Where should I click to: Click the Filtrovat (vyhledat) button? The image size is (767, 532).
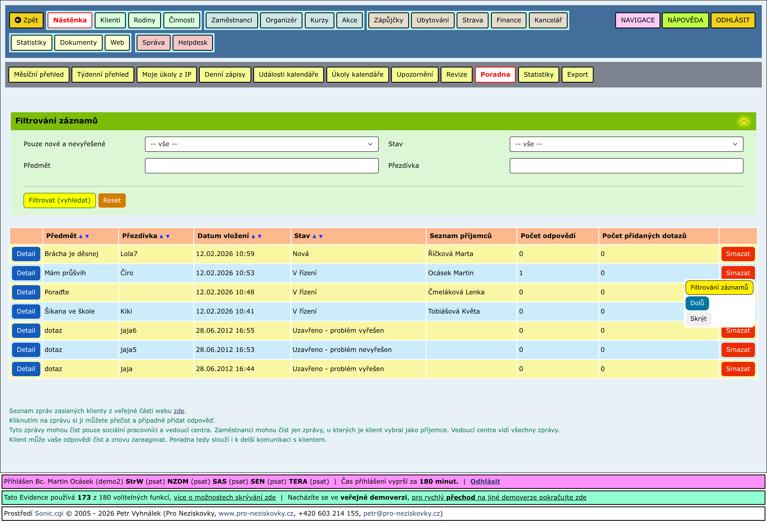(x=59, y=200)
